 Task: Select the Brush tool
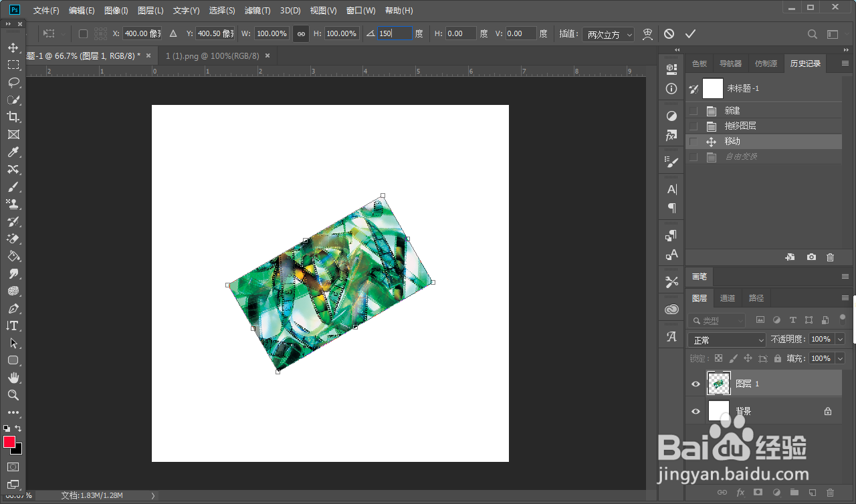[x=13, y=187]
